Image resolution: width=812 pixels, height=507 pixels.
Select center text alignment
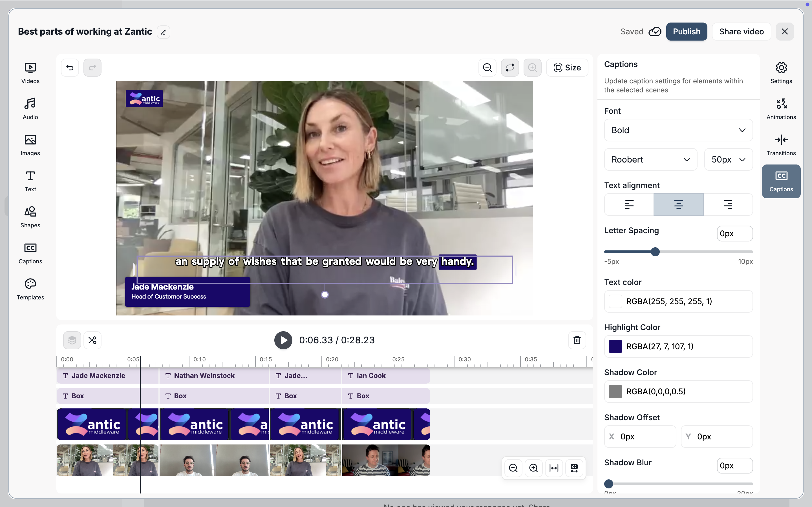click(678, 204)
